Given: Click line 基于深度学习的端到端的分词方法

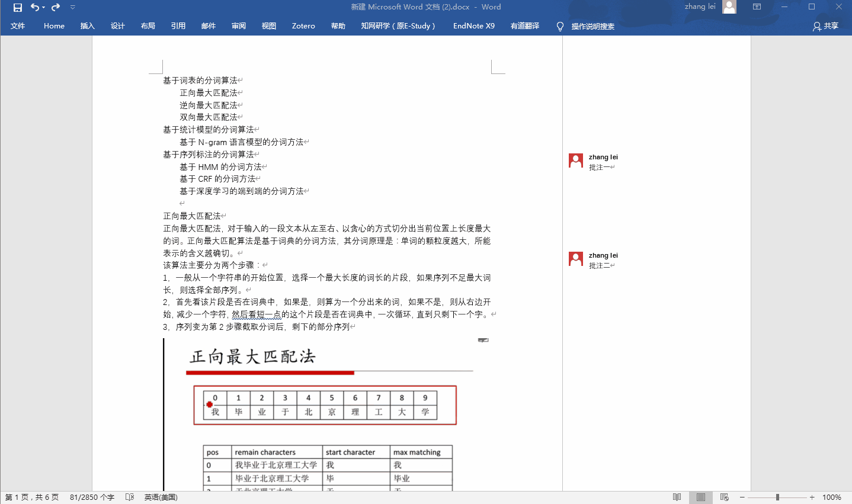Looking at the screenshot, I should (242, 191).
